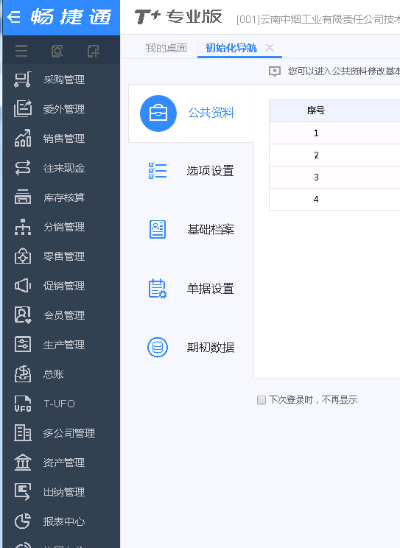Screen dimensions: 400x548
Task: Select 单据设置 step label
Action: pyautogui.click(x=210, y=289)
